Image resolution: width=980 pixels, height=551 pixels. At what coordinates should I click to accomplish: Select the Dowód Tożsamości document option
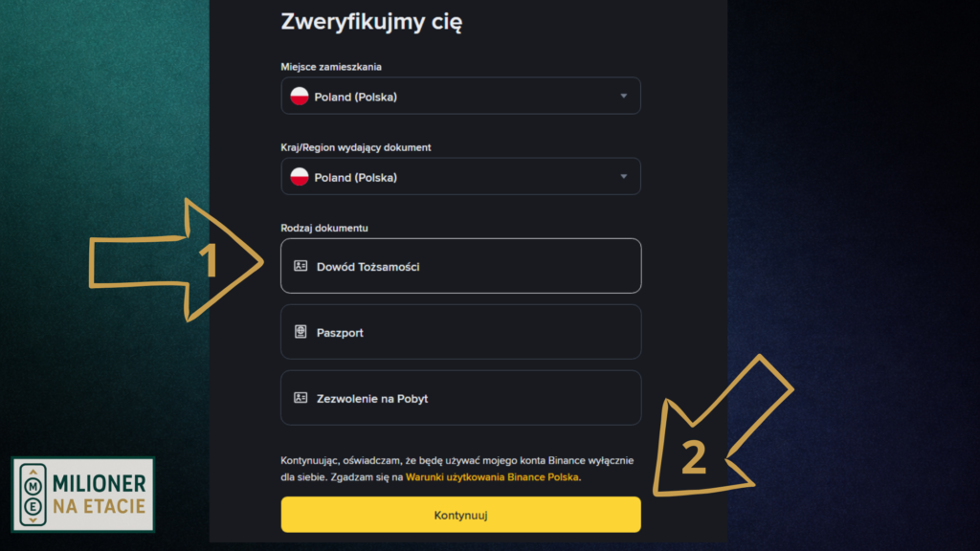tap(460, 266)
